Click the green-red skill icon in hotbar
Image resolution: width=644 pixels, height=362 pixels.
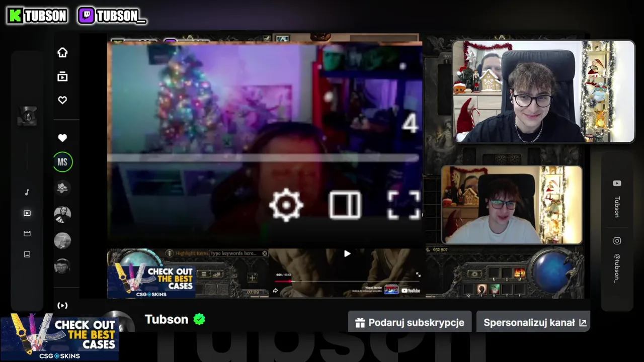(x=495, y=289)
